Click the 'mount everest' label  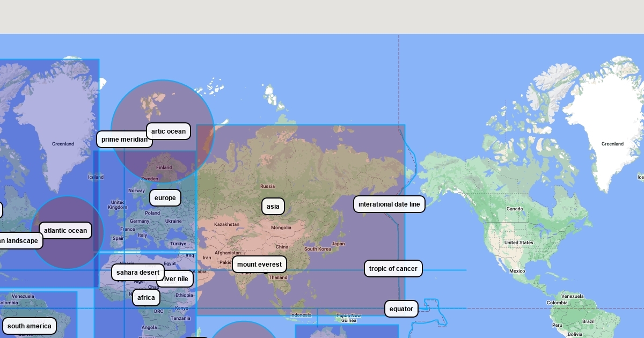pos(259,264)
